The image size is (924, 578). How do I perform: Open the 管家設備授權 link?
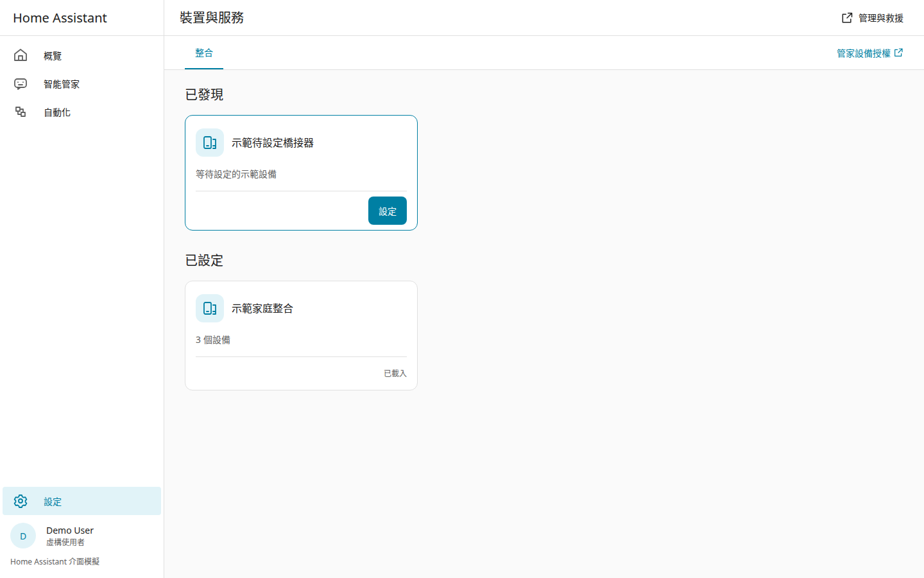[x=869, y=53]
